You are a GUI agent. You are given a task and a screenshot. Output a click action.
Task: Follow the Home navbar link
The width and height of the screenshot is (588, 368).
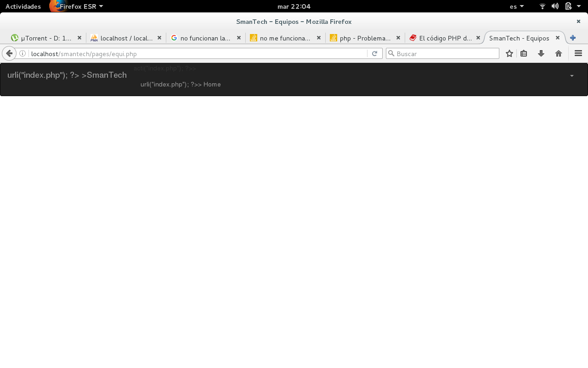coord(181,84)
